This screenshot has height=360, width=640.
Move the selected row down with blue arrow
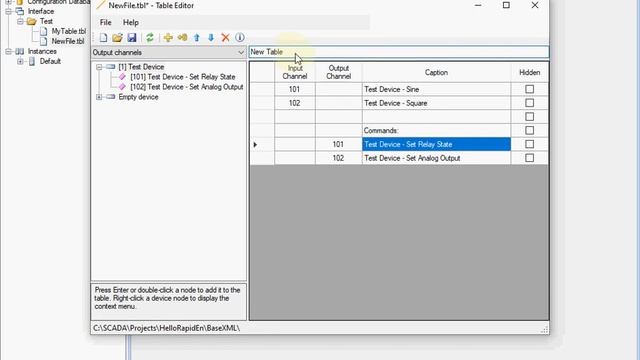pyautogui.click(x=211, y=38)
